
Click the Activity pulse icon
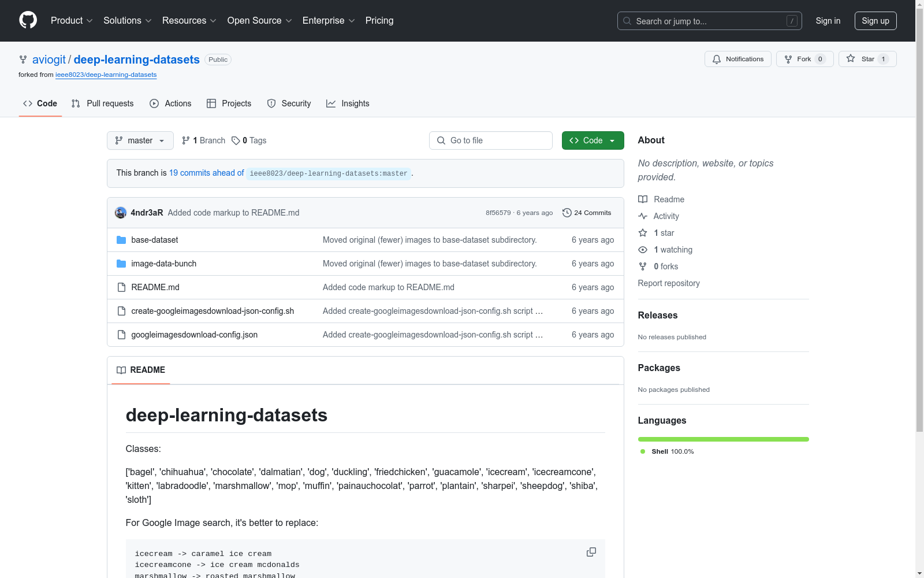tap(643, 216)
